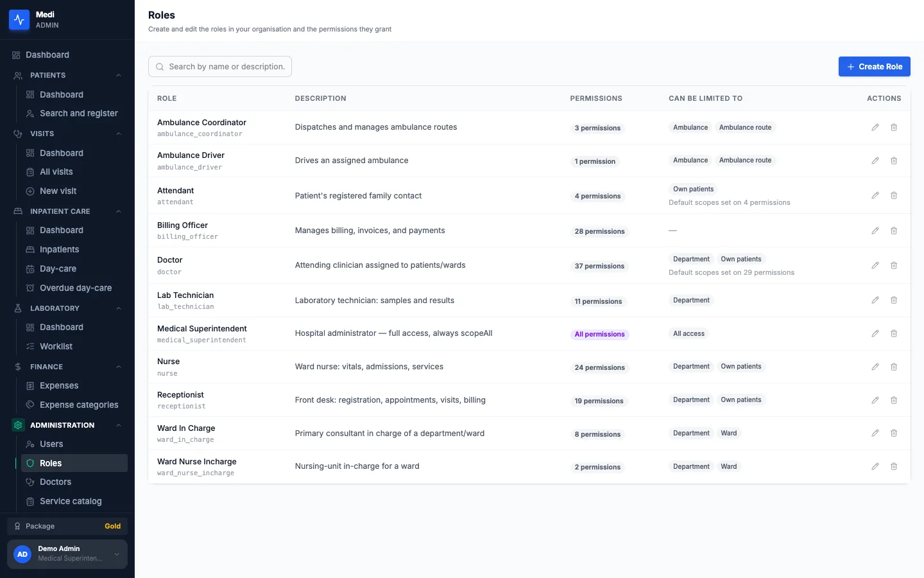This screenshot has height=578, width=924.
Task: Open Overdue day-care list
Action: click(74, 288)
